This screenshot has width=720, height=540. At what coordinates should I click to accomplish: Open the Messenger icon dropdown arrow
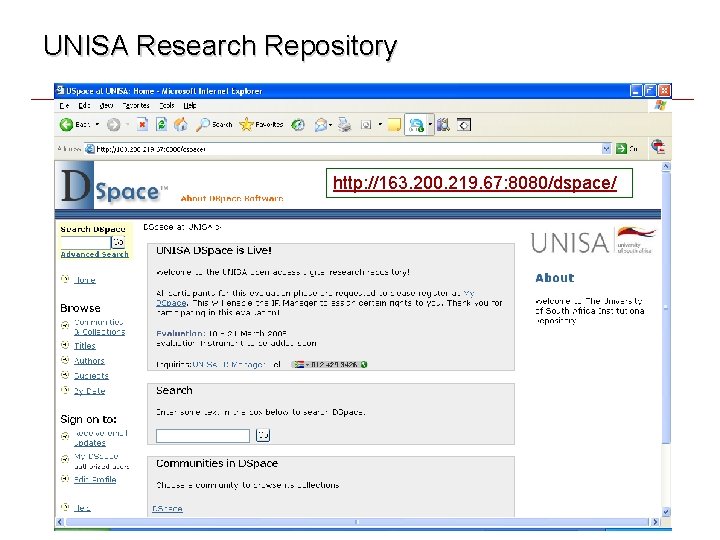pos(430,124)
